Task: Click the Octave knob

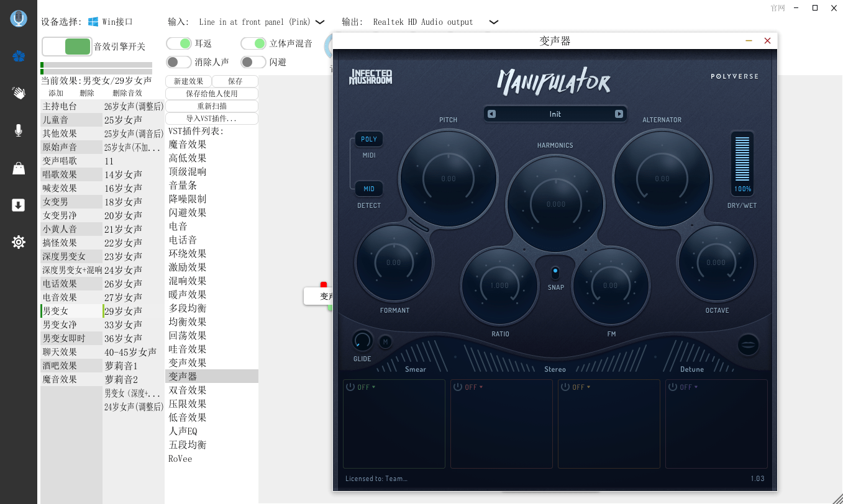Action: pos(716,263)
